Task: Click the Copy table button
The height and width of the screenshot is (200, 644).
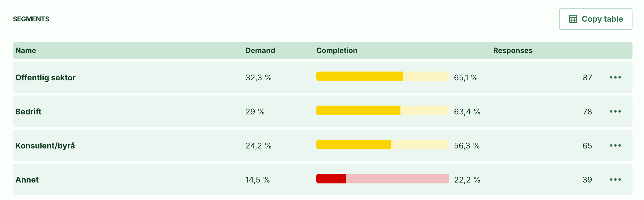Action: coord(596,19)
